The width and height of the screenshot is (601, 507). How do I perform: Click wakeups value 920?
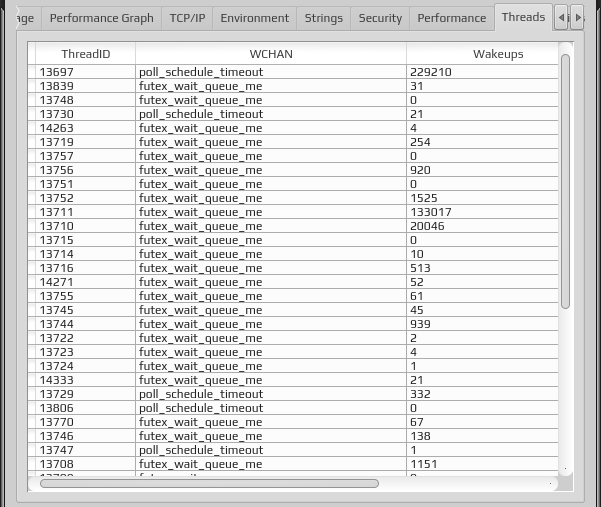[x=420, y=170]
